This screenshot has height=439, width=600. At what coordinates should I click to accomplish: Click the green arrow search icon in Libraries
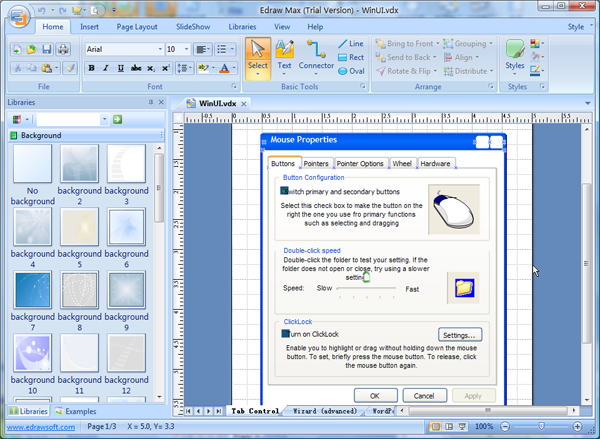point(117,120)
